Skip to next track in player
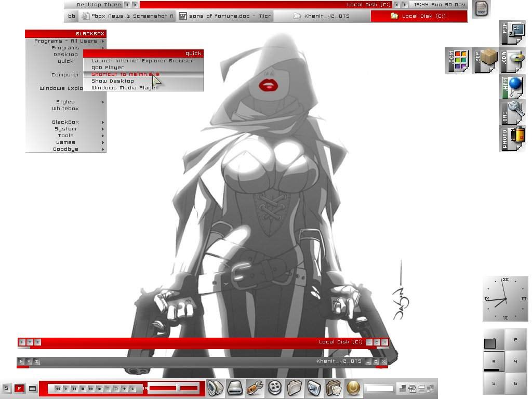Image resolution: width=532 pixels, height=399 pixels. pyautogui.click(x=91, y=389)
